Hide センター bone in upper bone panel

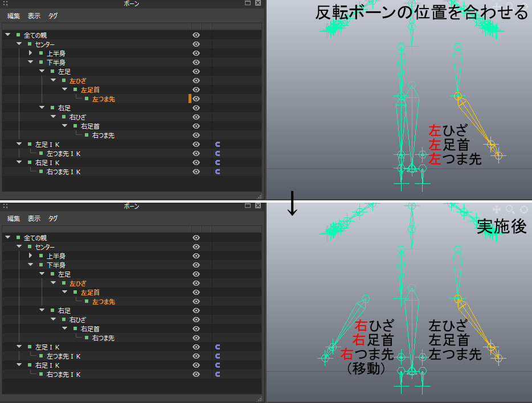coord(196,44)
